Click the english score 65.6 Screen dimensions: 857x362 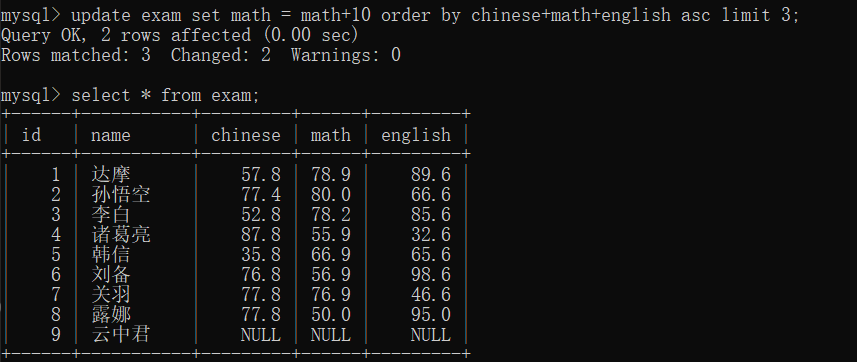431,255
